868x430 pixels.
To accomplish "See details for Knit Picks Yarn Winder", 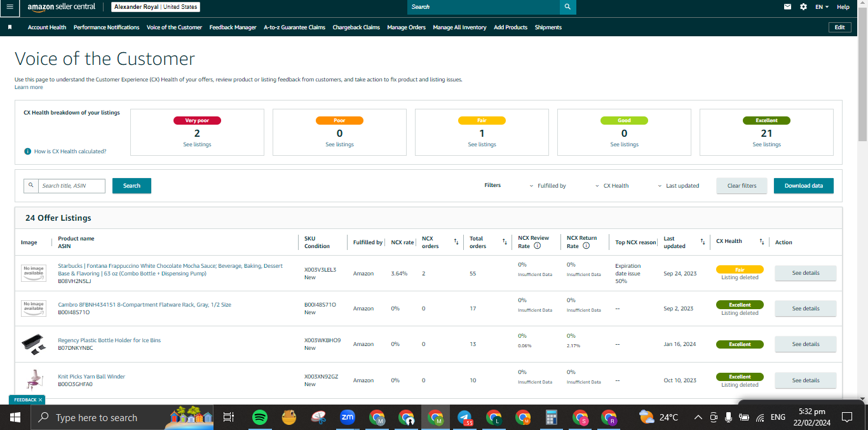I will [x=806, y=380].
